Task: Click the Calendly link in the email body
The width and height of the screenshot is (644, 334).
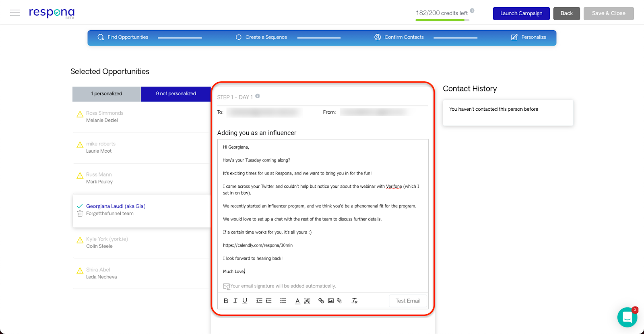Action: tap(258, 245)
